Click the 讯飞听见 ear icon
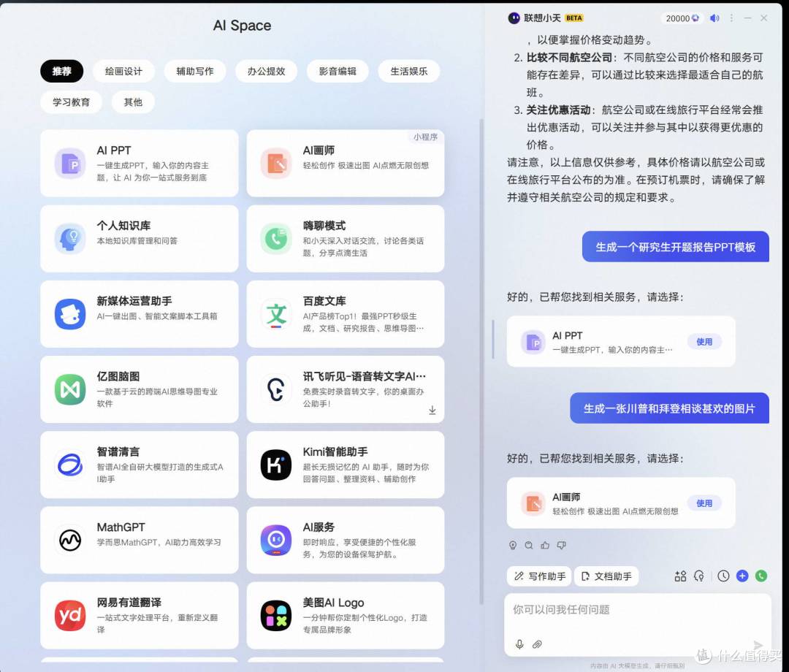Viewport: 789px width, 672px height. pyautogui.click(x=275, y=389)
